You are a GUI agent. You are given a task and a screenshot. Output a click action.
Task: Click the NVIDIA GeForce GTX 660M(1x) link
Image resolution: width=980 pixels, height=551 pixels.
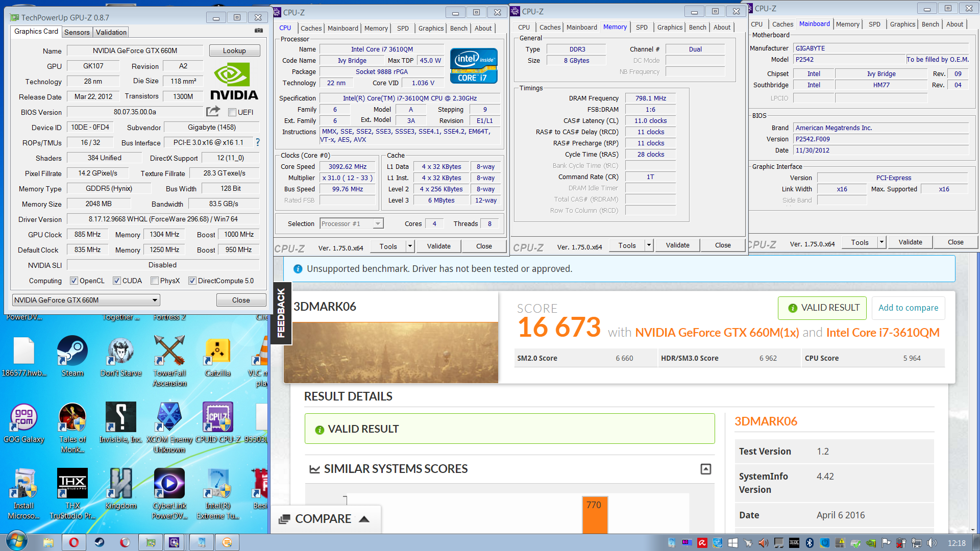tap(717, 333)
